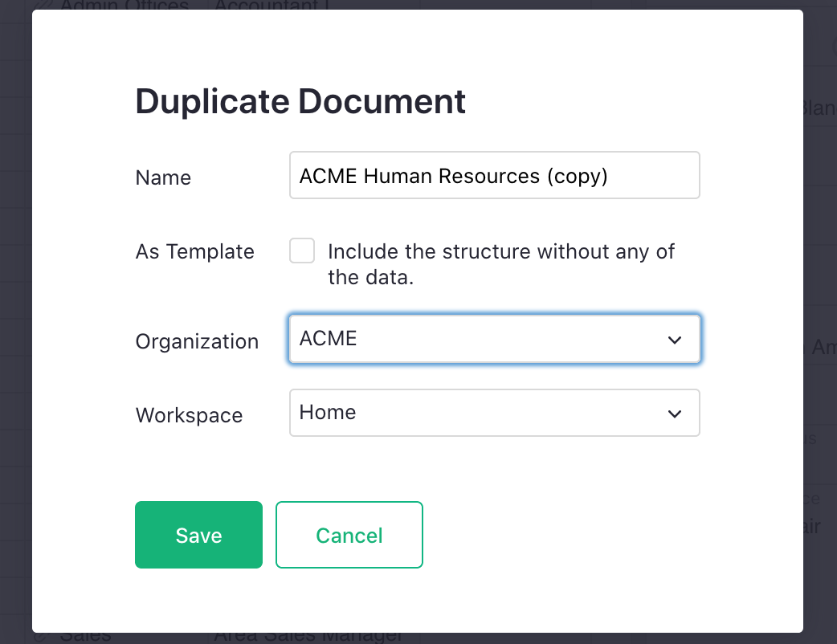Viewport: 837px width, 644px height.
Task: Click the Organization dropdown chevron icon
Action: 674,340
